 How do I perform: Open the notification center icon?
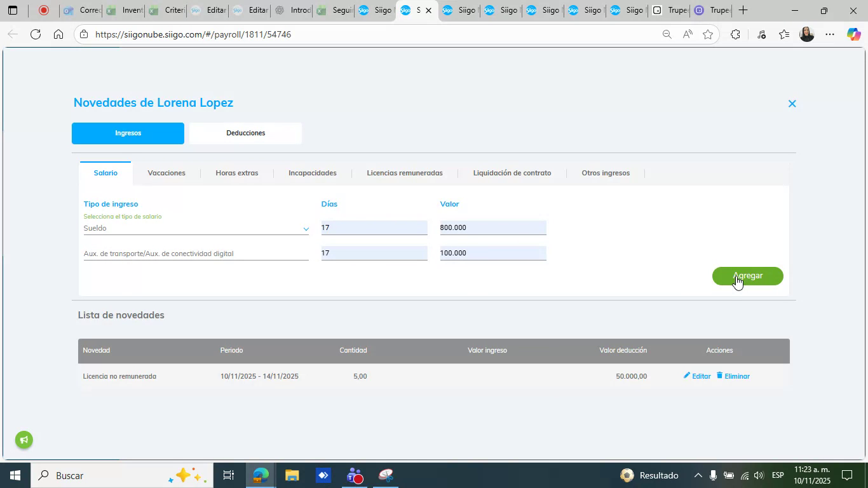[x=847, y=475]
